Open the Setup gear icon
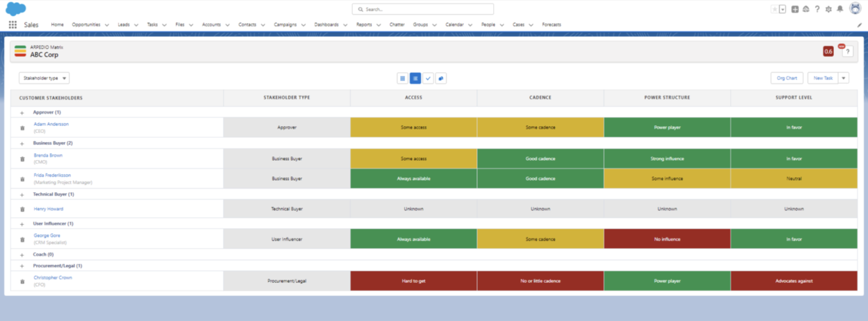 828,9
